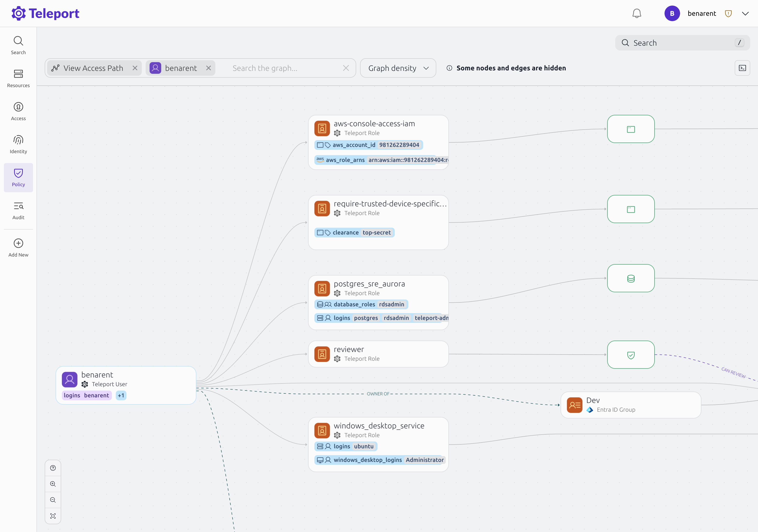
Task: Fit graph to view icon
Action: (53, 516)
